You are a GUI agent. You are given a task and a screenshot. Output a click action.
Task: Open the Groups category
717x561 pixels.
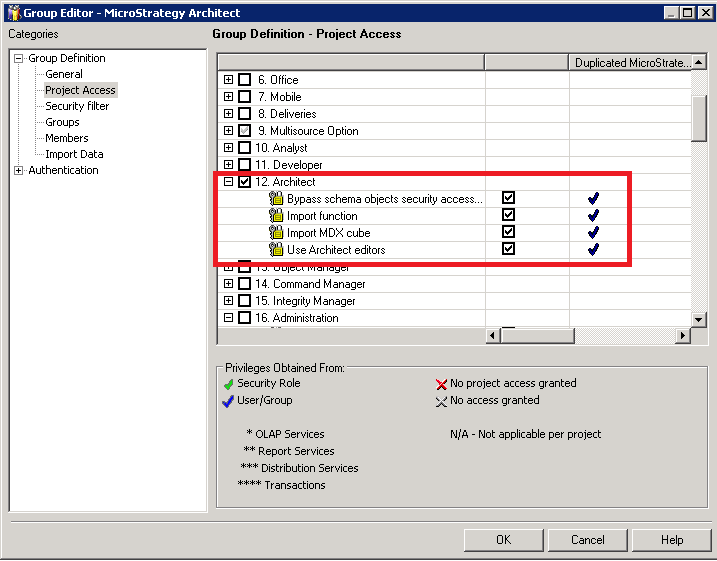[62, 122]
